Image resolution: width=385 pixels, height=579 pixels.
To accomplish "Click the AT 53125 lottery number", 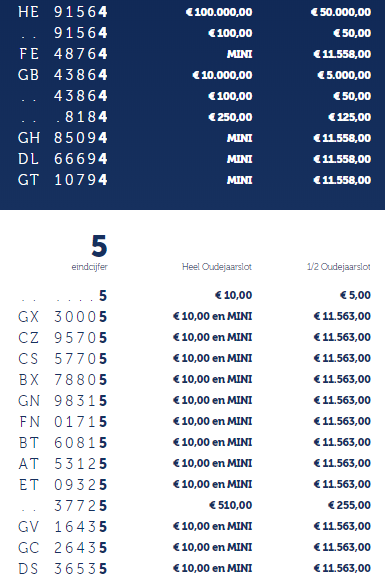I will (62, 463).
